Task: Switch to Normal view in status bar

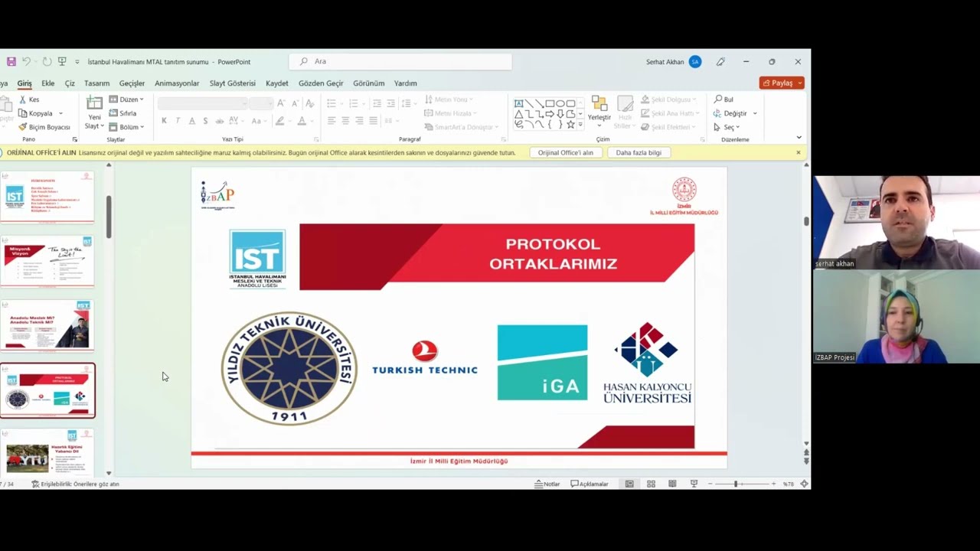Action: pyautogui.click(x=629, y=484)
